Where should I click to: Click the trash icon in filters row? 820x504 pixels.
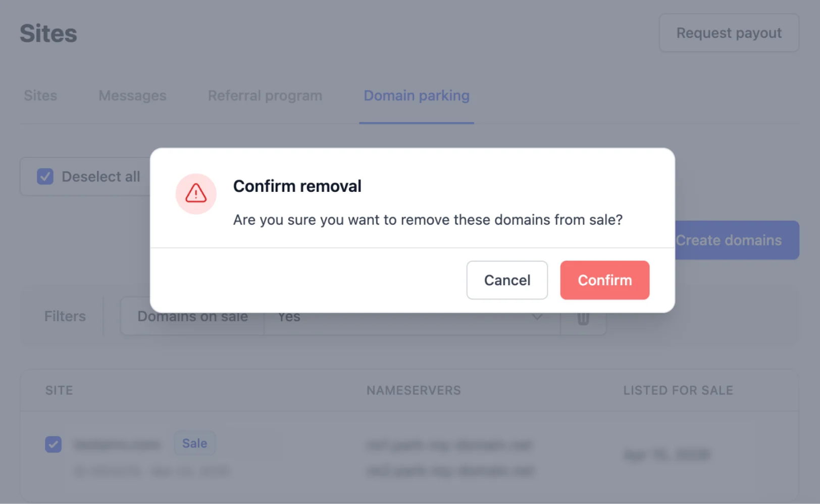pyautogui.click(x=583, y=319)
